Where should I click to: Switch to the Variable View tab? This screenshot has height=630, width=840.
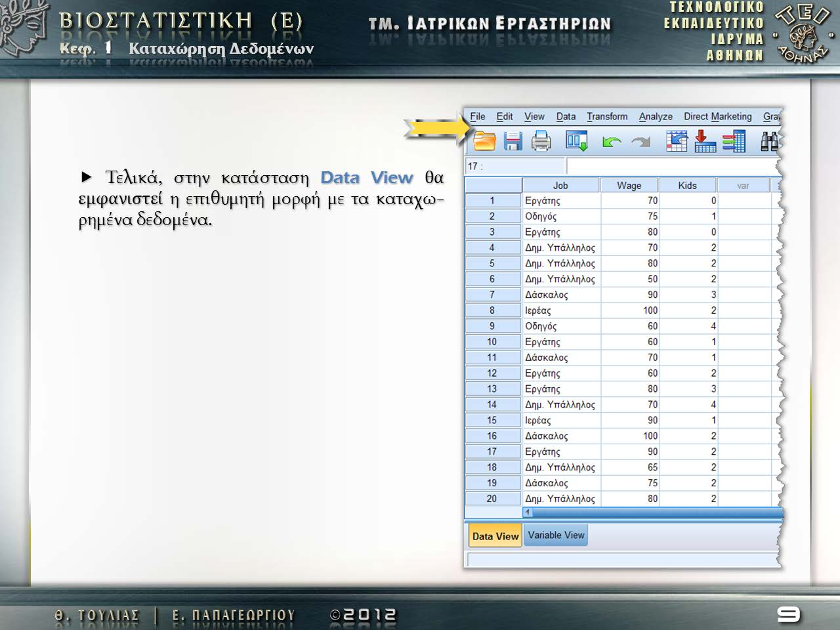tap(556, 535)
